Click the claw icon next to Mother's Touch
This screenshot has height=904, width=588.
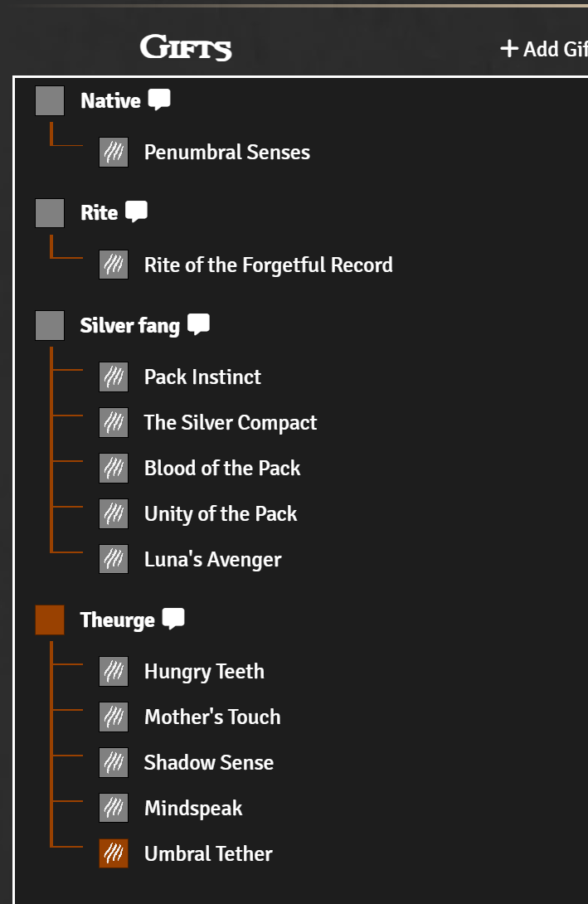tap(114, 717)
